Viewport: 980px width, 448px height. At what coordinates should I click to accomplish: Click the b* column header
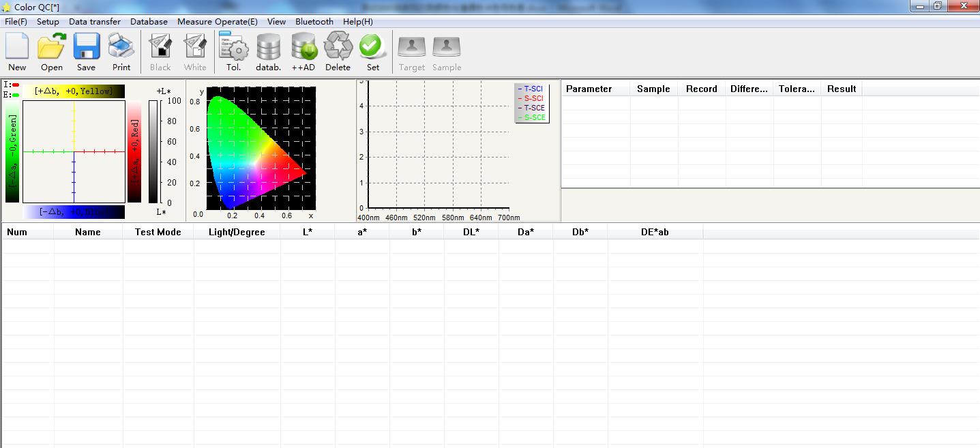[x=417, y=232]
